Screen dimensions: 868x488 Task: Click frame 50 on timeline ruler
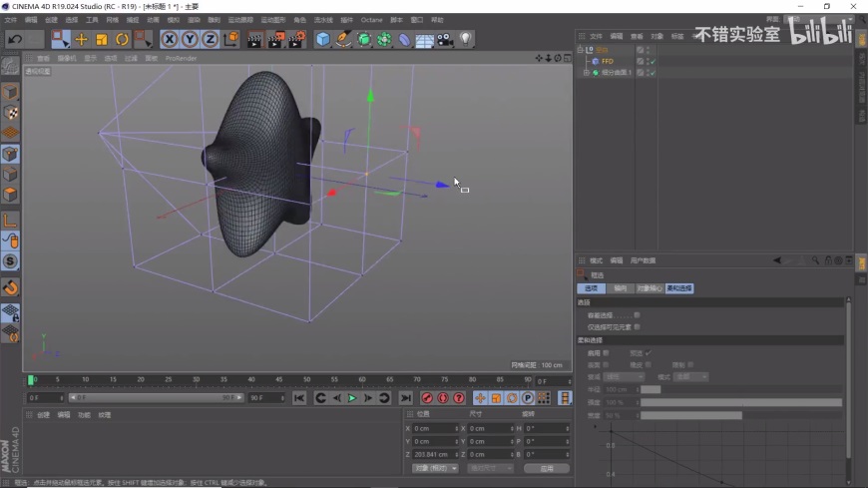tap(306, 380)
